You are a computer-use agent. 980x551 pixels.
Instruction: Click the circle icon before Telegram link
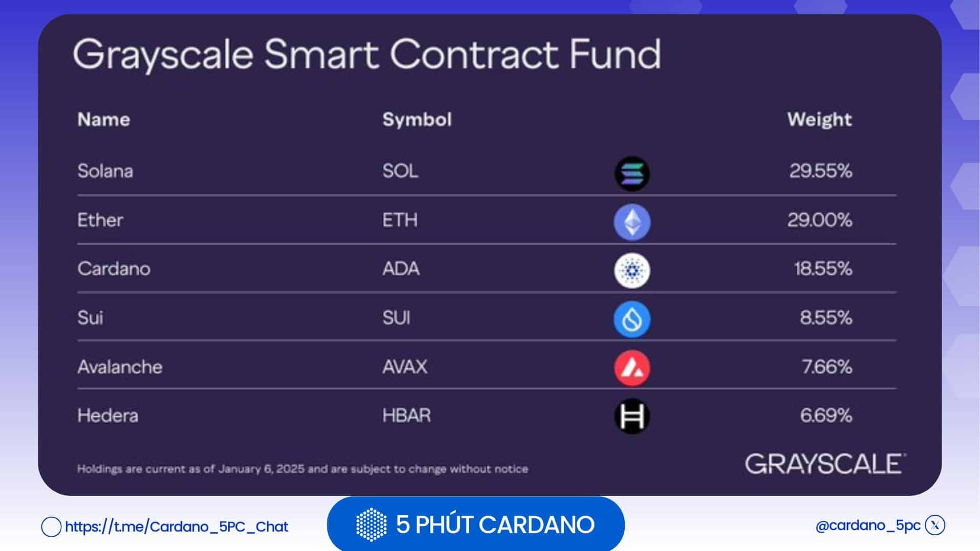pos(51,527)
